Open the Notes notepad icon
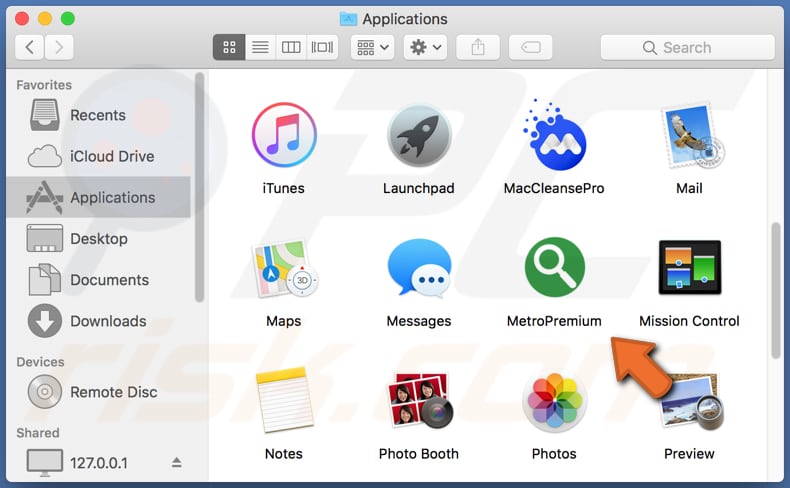Screen dimensions: 790x488 [284, 400]
